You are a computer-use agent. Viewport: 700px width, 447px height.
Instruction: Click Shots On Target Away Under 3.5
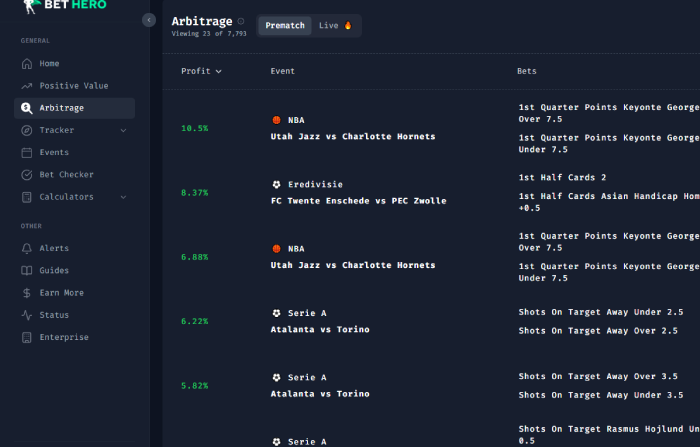point(600,395)
